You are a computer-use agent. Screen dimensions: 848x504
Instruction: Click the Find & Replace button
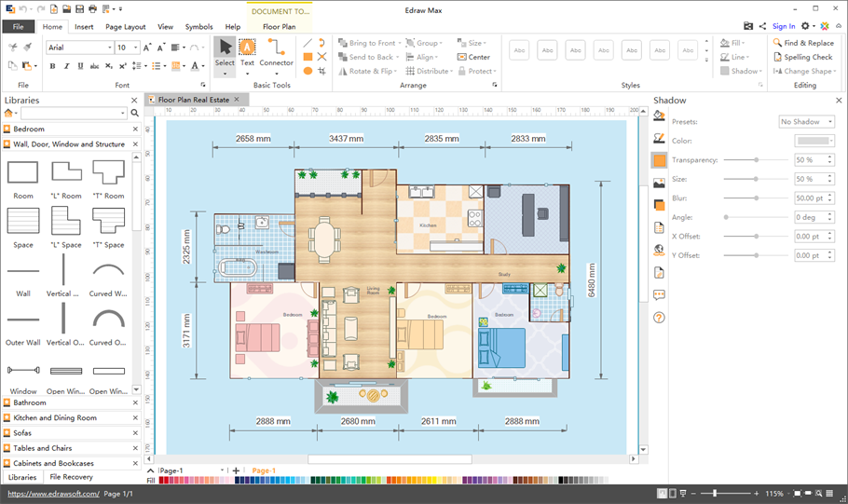(802, 43)
